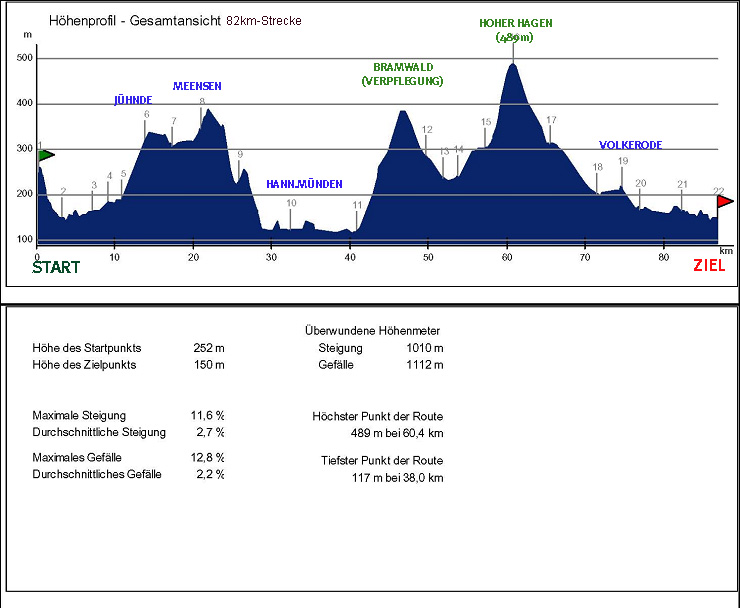Click waypoint marker 11 in the valley

pos(357,205)
